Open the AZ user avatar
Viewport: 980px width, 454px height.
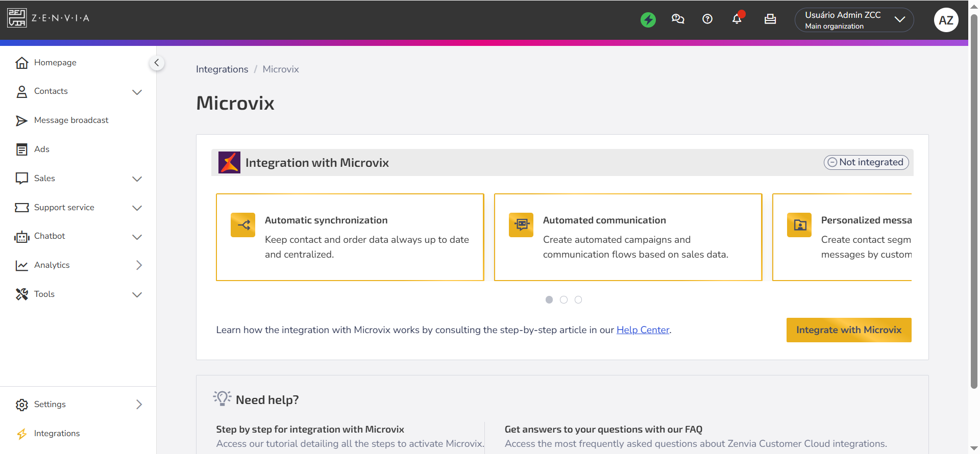[x=946, y=20]
